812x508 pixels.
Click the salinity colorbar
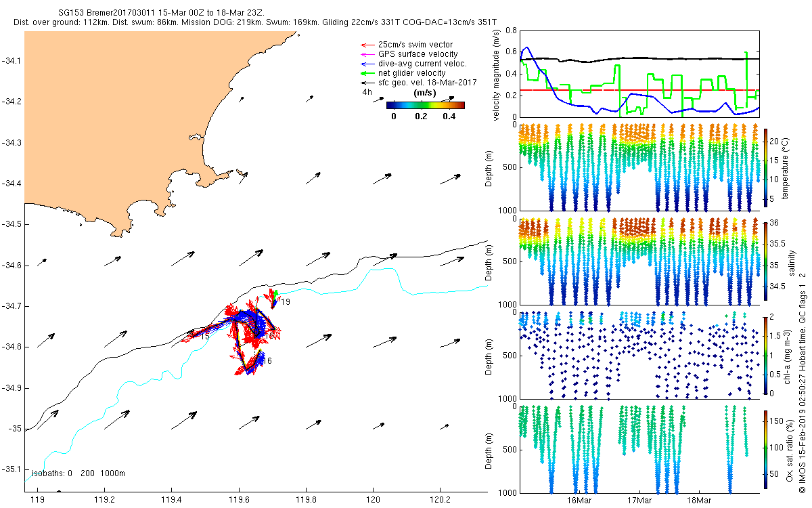pos(766,261)
